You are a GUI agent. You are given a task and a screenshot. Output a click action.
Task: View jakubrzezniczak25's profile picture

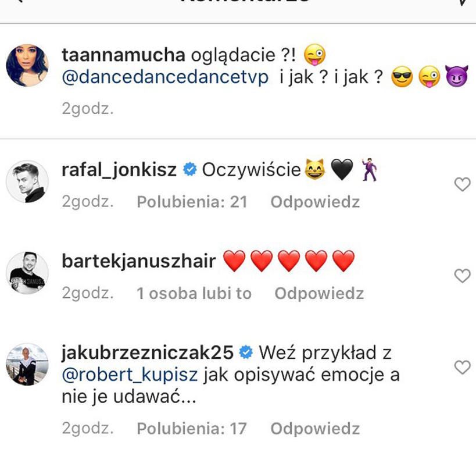pyautogui.click(x=27, y=364)
